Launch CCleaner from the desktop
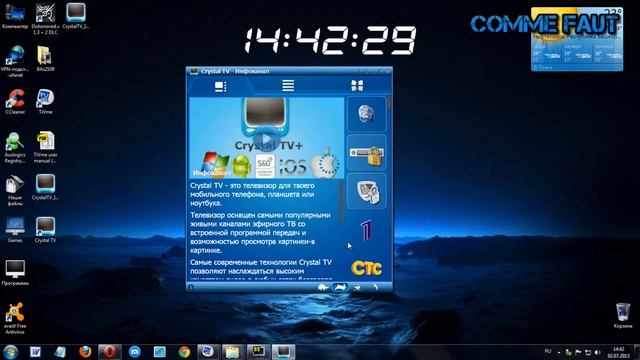Image resolution: width=640 pixels, height=360 pixels. [15, 102]
